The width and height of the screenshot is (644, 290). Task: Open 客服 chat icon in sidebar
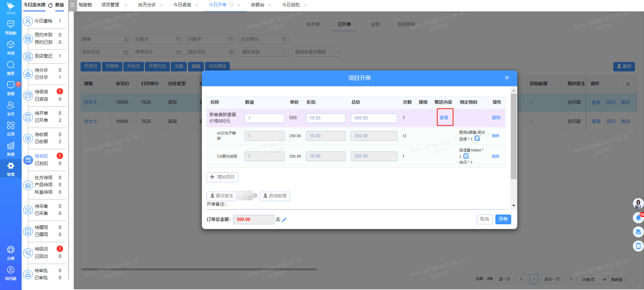[x=11, y=88]
